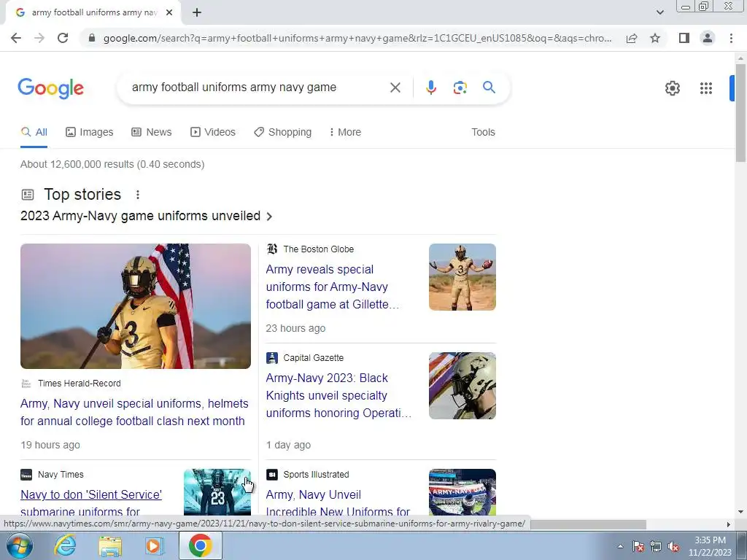747x560 pixels.
Task: Click the Navy Times source icon
Action: [x=26, y=475]
